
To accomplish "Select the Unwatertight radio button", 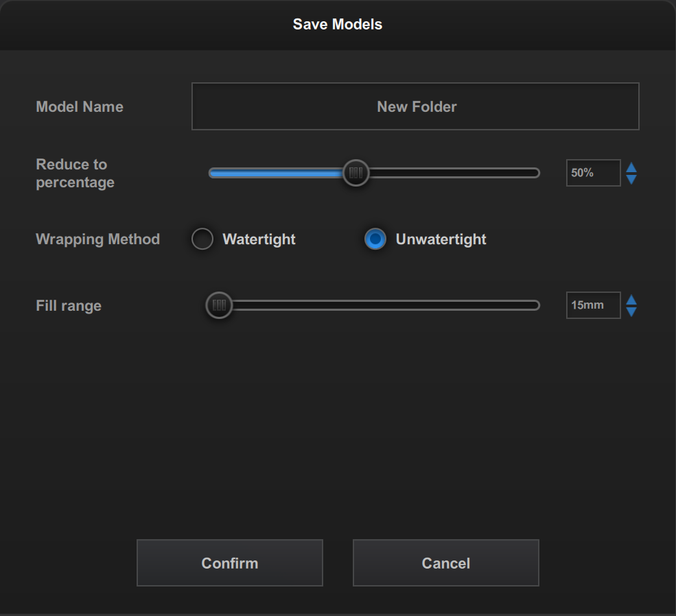I will [x=375, y=239].
